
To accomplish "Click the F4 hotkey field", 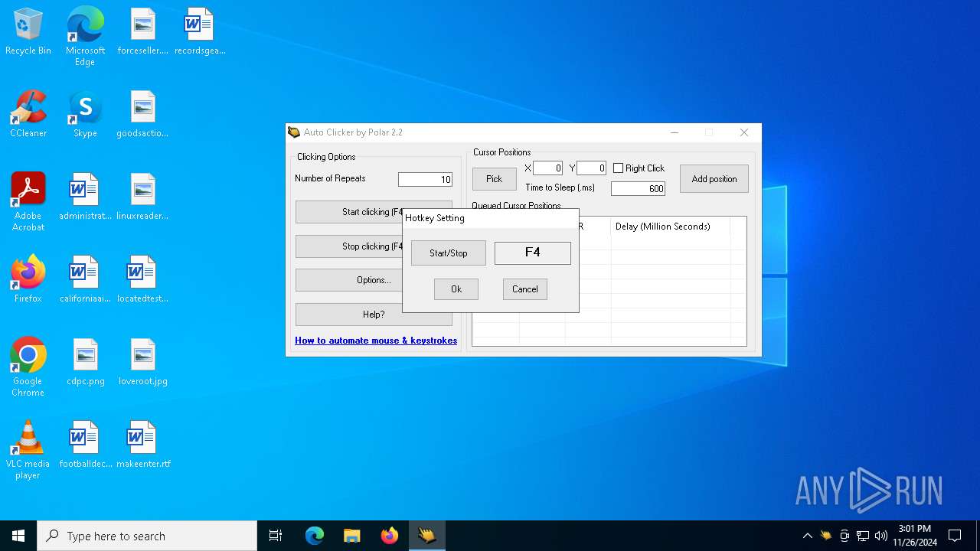I will 533,253.
